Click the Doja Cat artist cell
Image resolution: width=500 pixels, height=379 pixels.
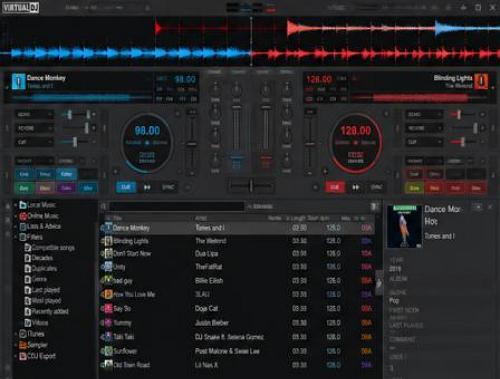coord(207,309)
